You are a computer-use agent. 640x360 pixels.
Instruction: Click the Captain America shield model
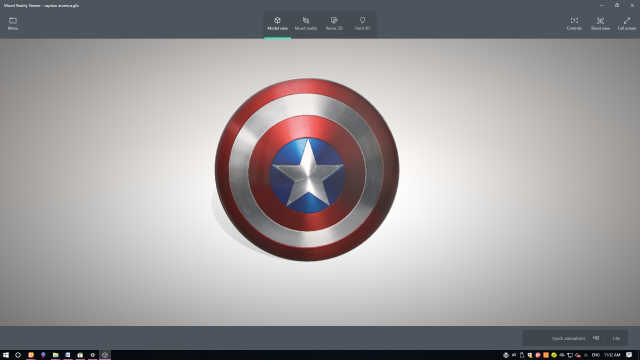[307, 169]
